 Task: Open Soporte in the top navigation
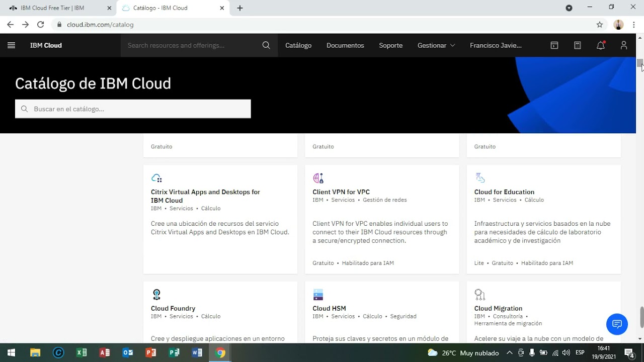pos(391,45)
